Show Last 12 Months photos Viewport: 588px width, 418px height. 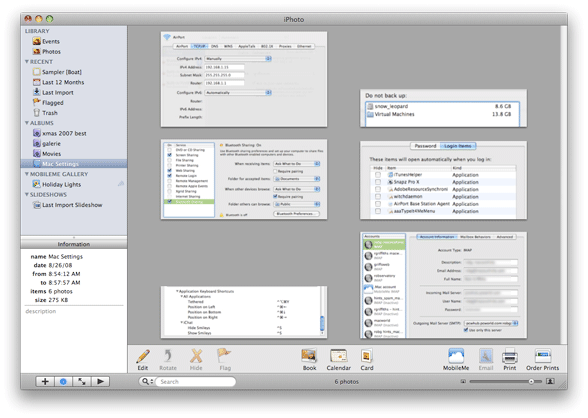point(58,82)
